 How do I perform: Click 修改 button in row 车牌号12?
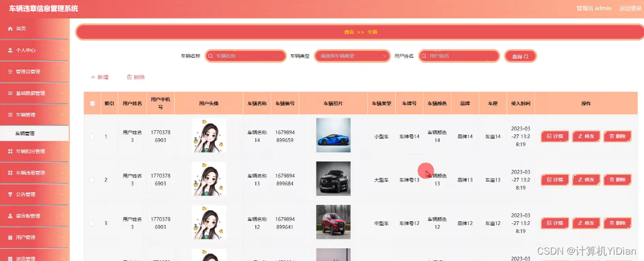[x=586, y=223]
